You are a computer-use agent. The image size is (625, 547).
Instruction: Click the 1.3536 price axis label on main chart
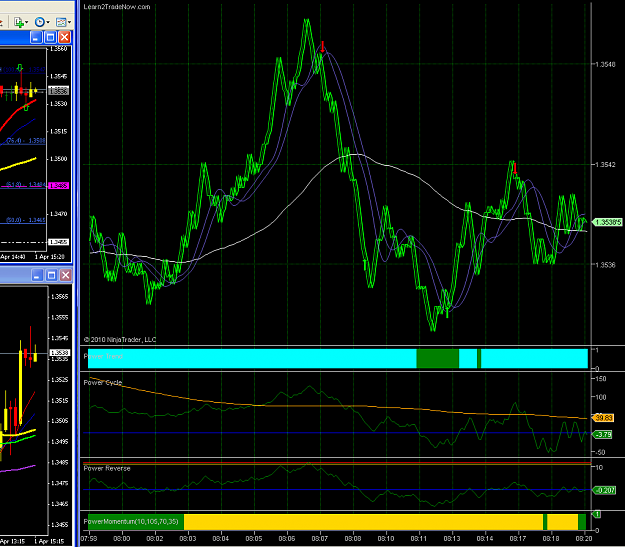pyautogui.click(x=605, y=264)
